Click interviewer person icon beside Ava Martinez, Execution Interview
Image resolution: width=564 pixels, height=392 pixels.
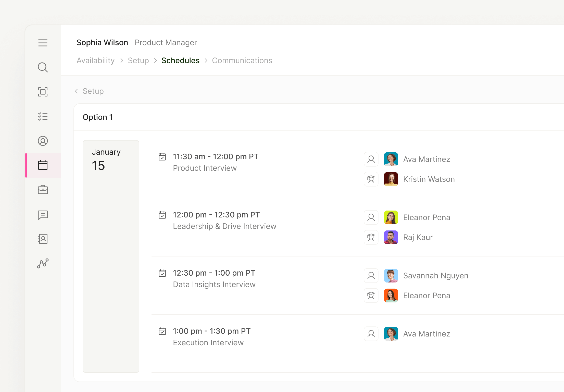coord(371,334)
